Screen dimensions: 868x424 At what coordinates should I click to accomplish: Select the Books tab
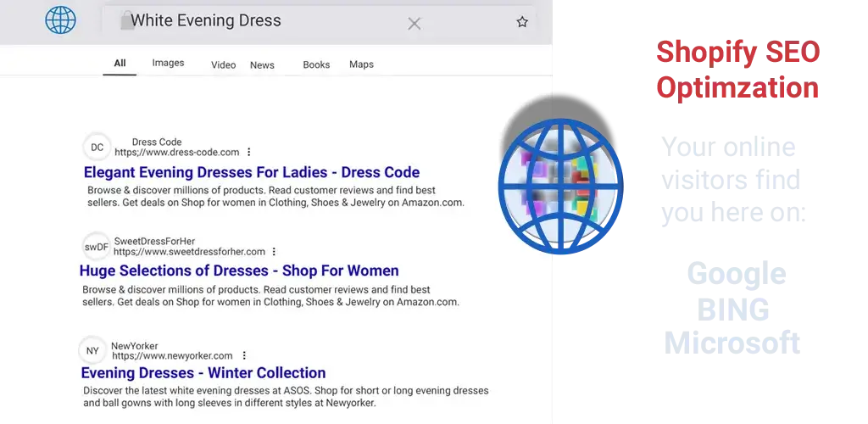tap(316, 65)
